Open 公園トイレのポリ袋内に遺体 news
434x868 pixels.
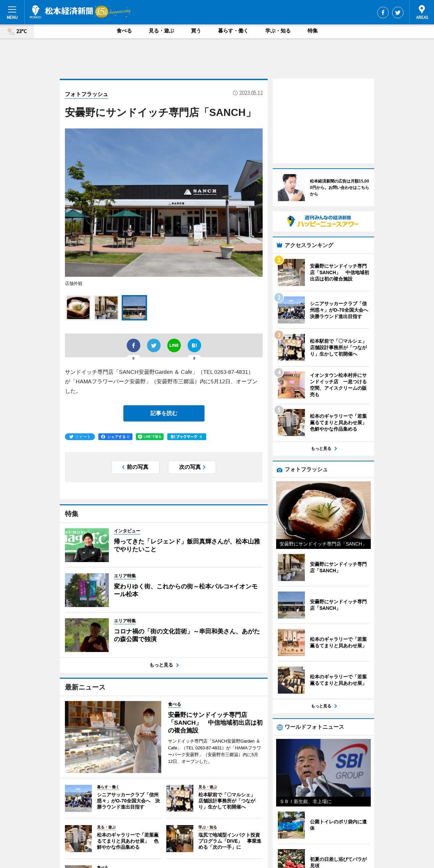tap(323, 825)
